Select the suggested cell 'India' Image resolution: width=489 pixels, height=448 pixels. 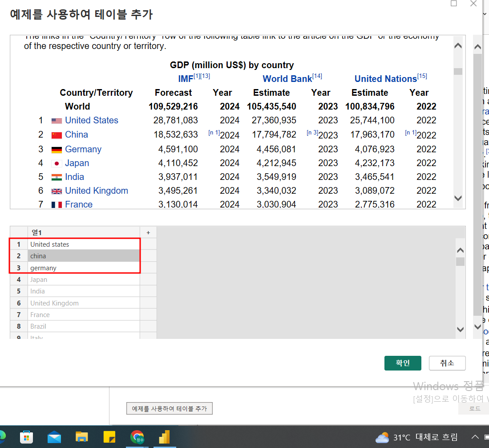coord(84,291)
